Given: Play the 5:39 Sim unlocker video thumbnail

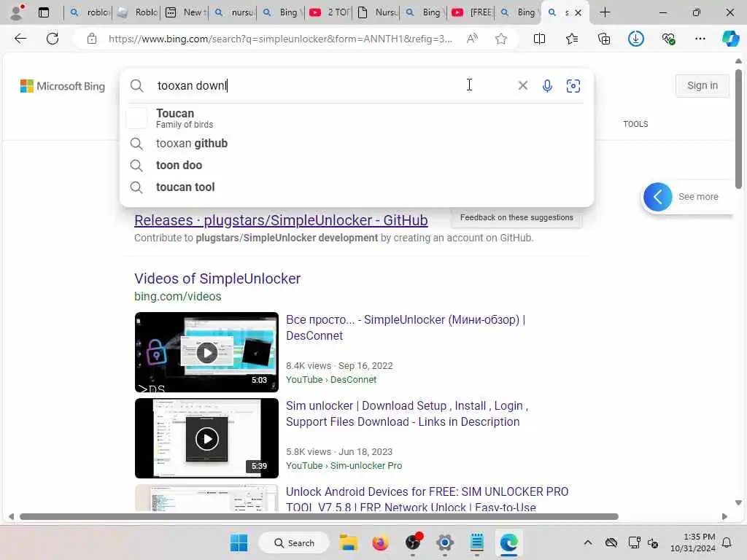Looking at the screenshot, I should (206, 438).
